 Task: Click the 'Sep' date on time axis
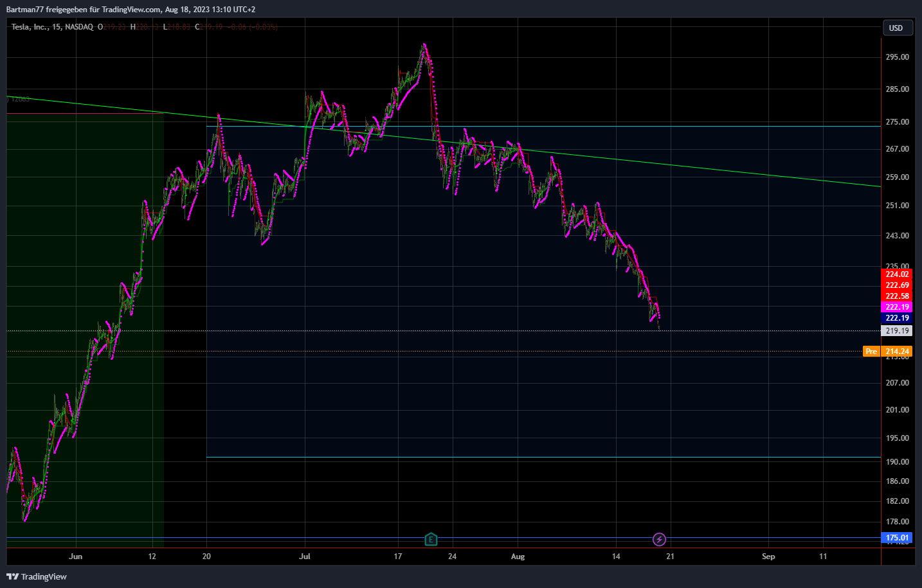pyautogui.click(x=768, y=557)
